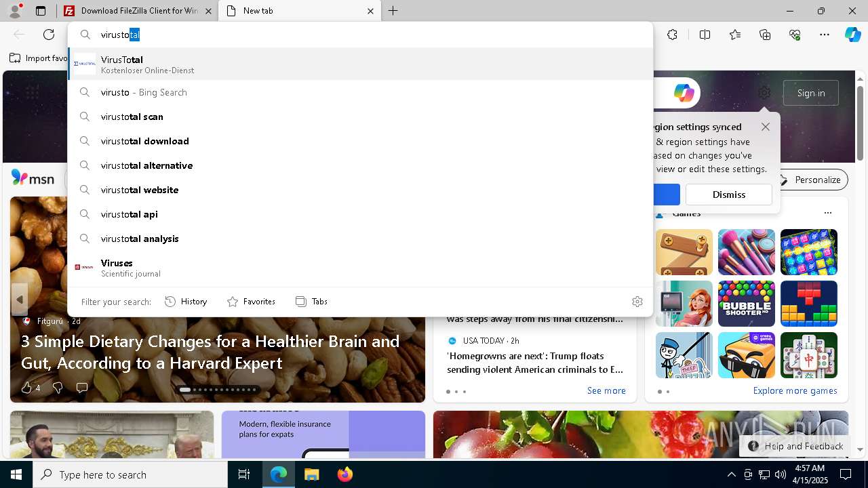Open the Extensions puzzle icon

pos(672,35)
